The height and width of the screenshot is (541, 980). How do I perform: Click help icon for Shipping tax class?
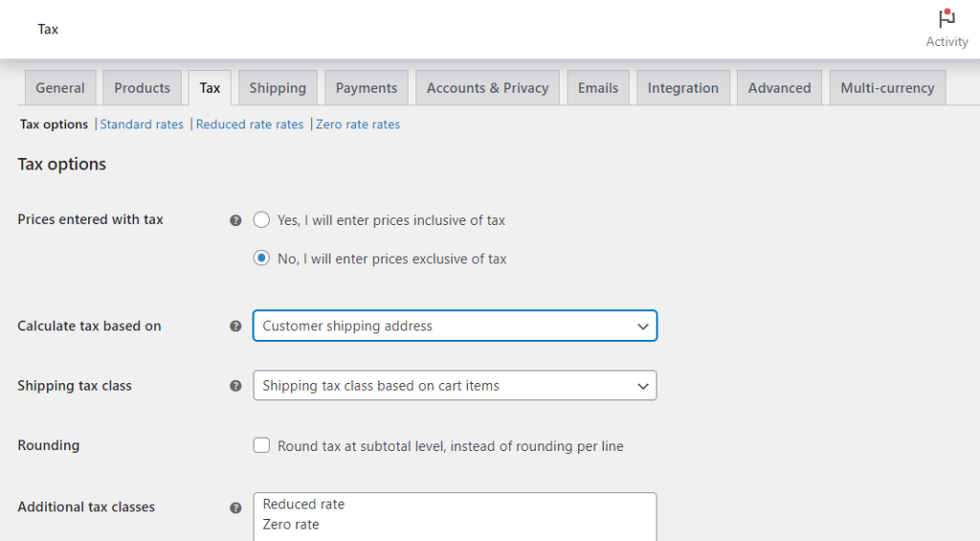235,386
